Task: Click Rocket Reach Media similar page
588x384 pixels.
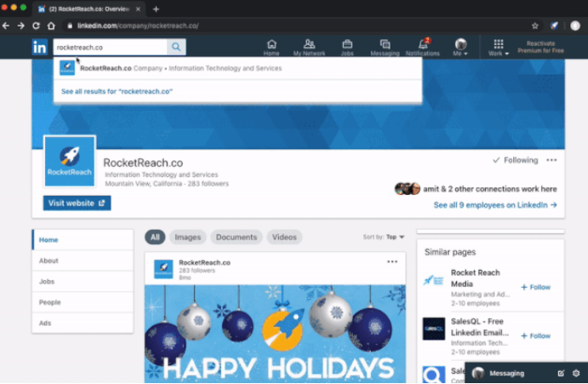Action: click(x=475, y=278)
